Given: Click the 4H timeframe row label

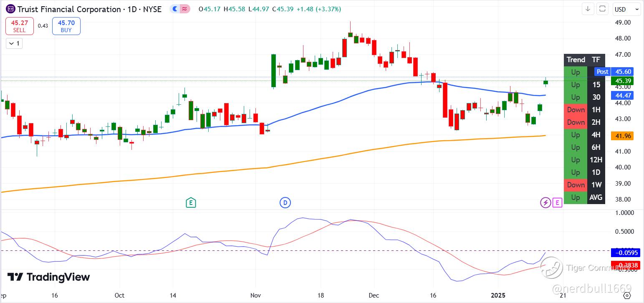Looking at the screenshot, I should 596,135.
